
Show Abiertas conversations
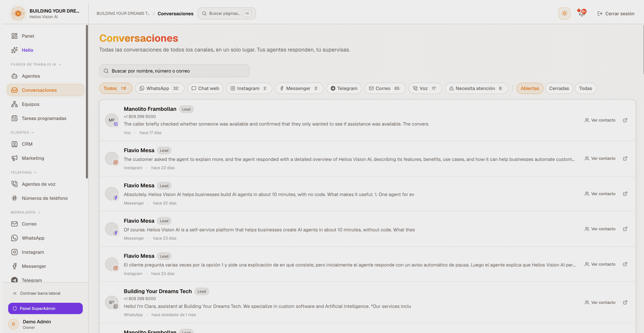[530, 88]
